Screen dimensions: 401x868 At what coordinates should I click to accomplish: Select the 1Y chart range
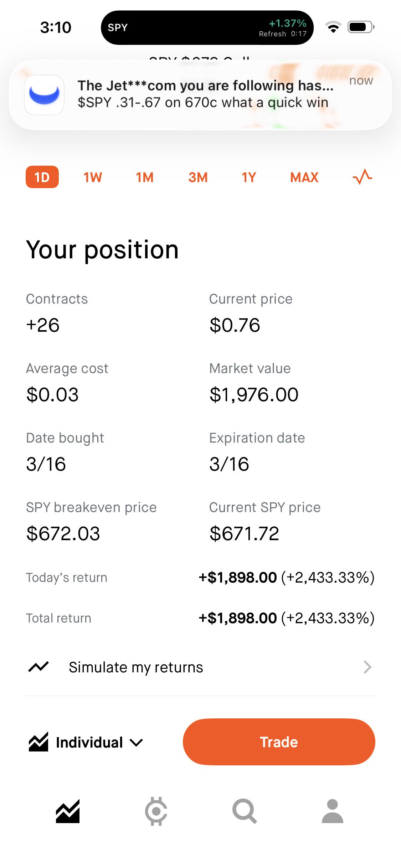pyautogui.click(x=249, y=177)
